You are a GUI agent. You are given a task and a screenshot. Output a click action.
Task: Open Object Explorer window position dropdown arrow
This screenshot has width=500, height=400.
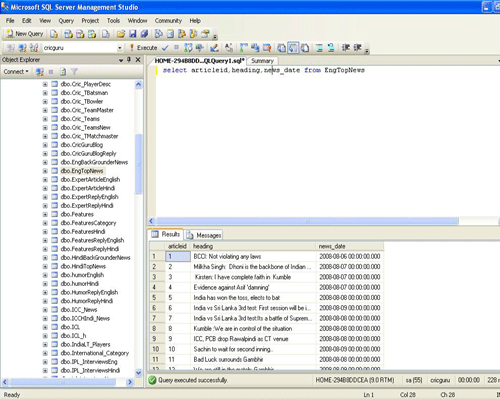(121, 60)
